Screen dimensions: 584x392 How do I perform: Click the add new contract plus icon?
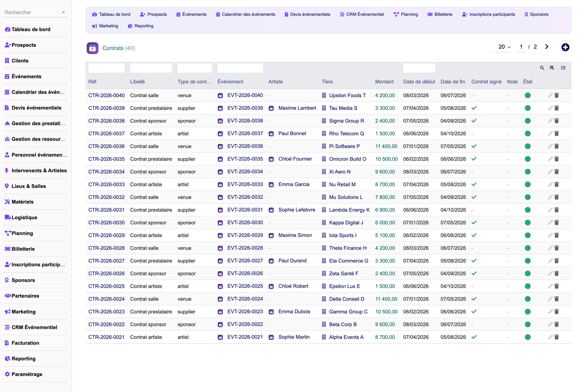pos(565,47)
